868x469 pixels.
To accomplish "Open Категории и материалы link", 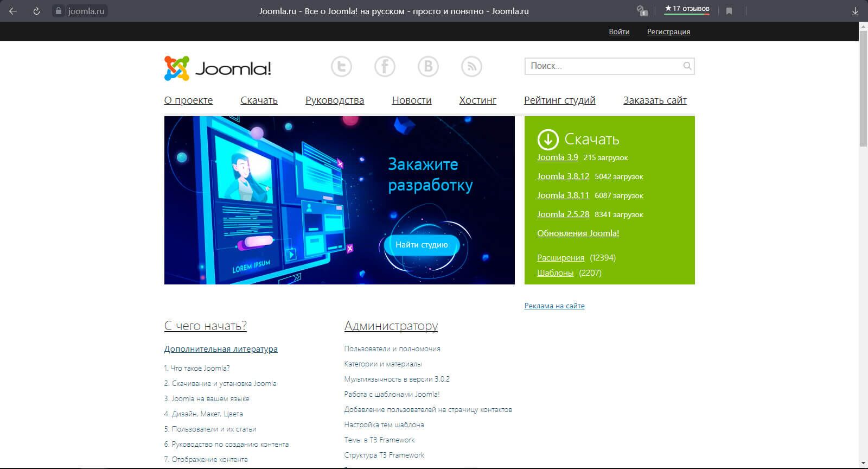I will [x=383, y=364].
